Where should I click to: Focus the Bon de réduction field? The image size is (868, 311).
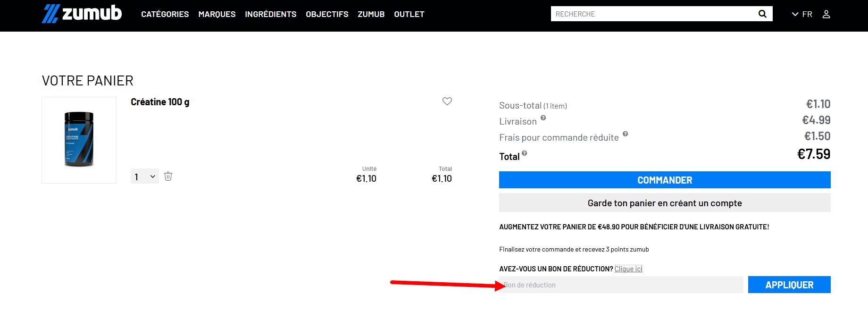click(x=621, y=285)
